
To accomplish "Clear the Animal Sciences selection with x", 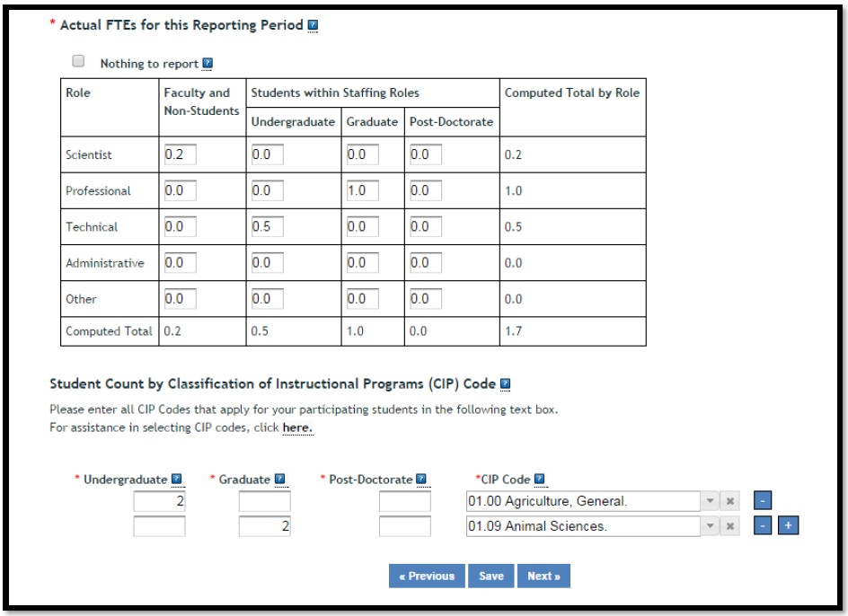I will tap(732, 526).
